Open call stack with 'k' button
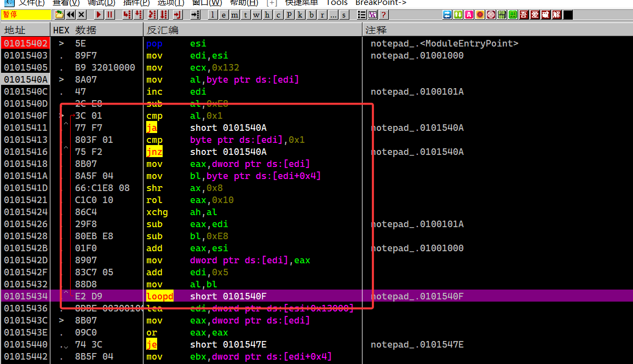 pos(300,15)
